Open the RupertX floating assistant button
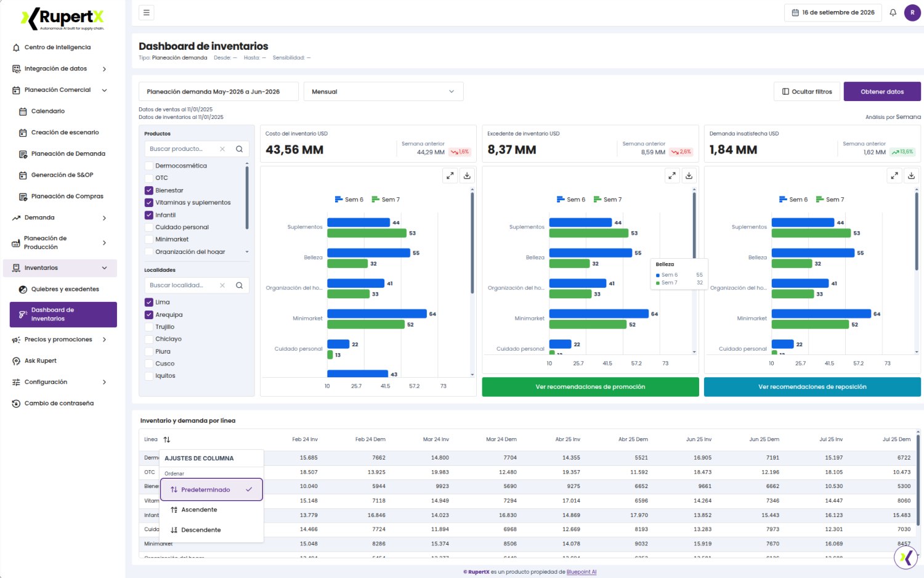This screenshot has height=578, width=924. (906, 558)
